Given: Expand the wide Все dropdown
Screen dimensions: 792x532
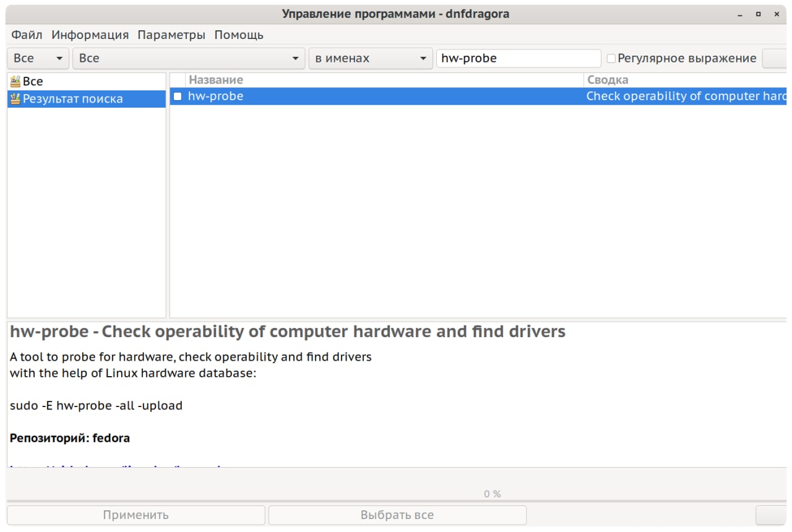Looking at the screenshot, I should point(189,59).
